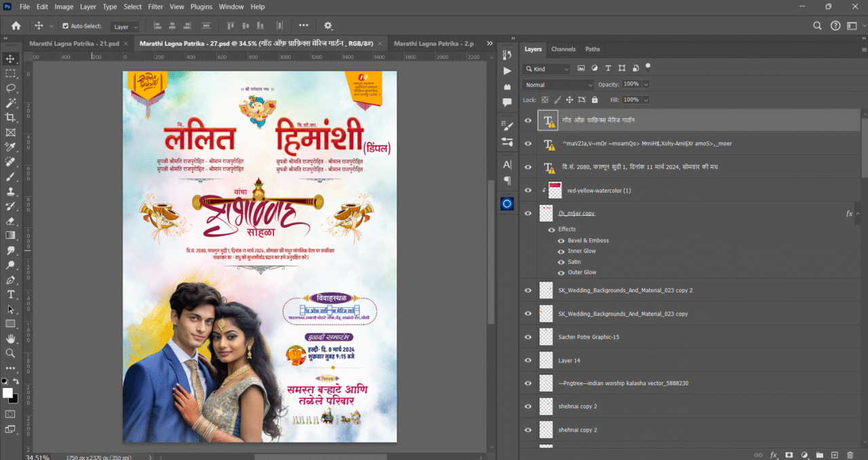Switch to the Channels tab

563,49
